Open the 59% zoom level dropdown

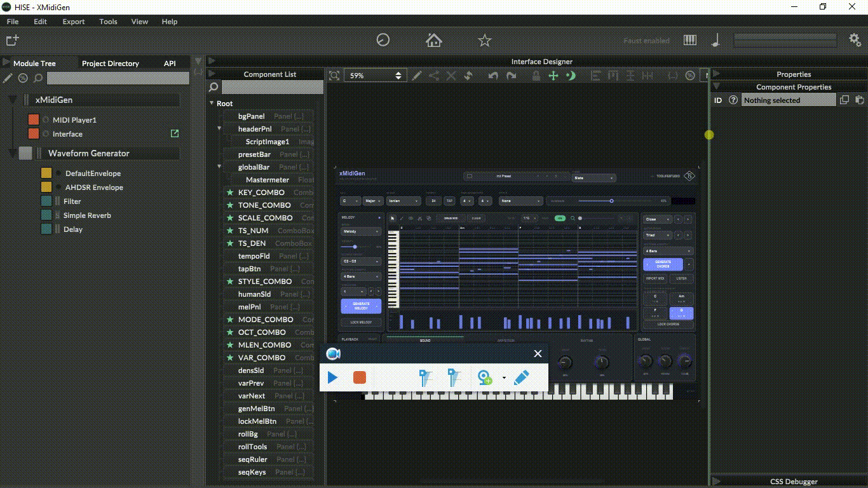(x=374, y=76)
